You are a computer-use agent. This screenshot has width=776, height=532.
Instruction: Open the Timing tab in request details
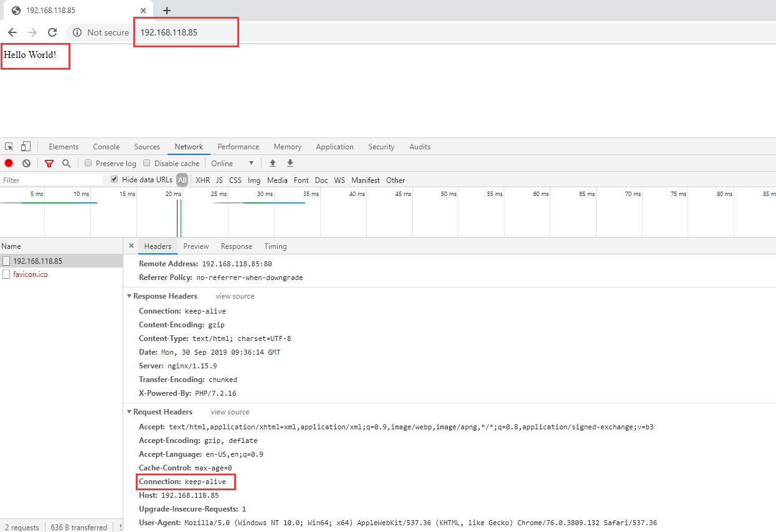click(275, 246)
